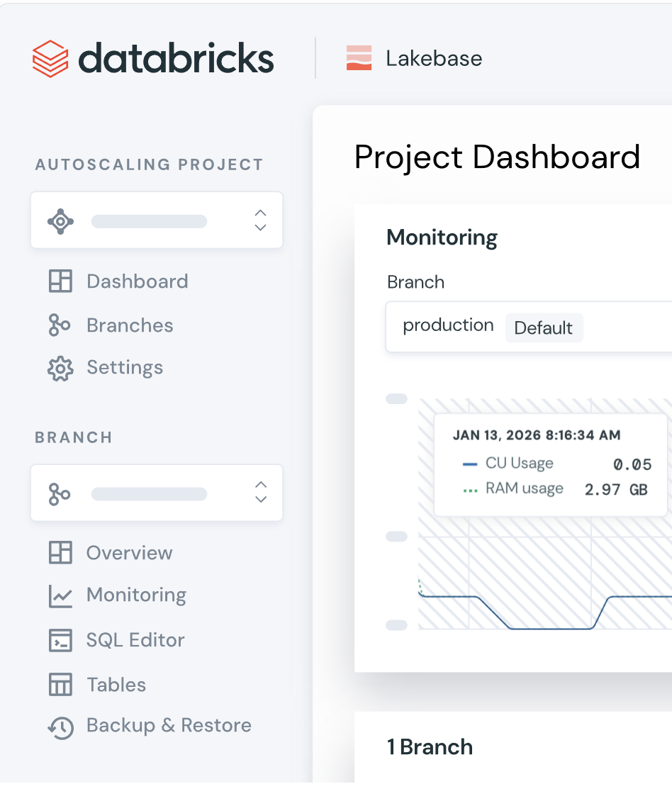Click the Overview layout icon
This screenshot has width=672, height=801.
[x=60, y=553]
